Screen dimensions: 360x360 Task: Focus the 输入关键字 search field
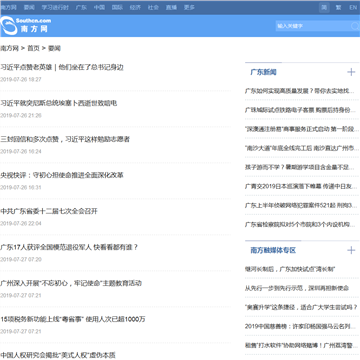(x=313, y=26)
